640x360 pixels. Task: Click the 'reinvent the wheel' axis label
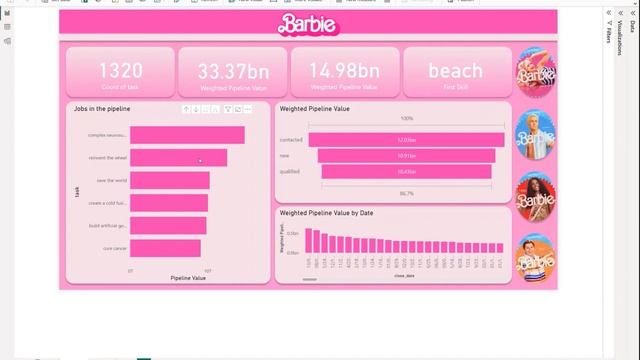click(108, 158)
